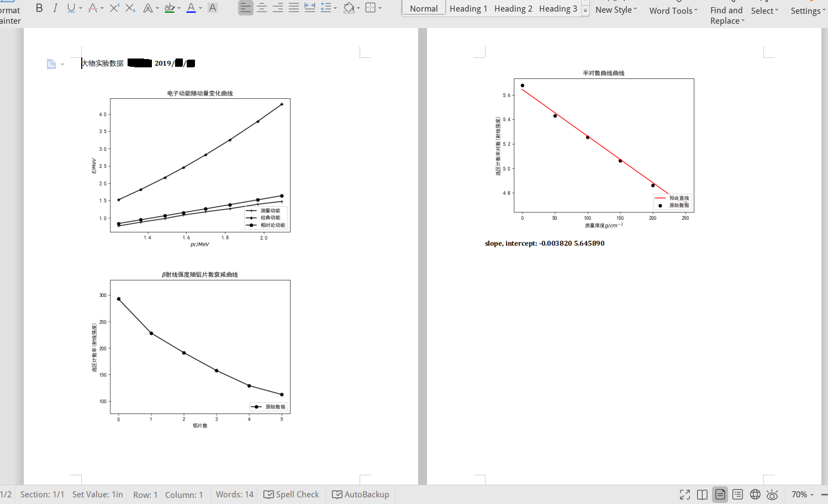Apply text highlight color
This screenshot has width=828, height=504.
click(170, 8)
